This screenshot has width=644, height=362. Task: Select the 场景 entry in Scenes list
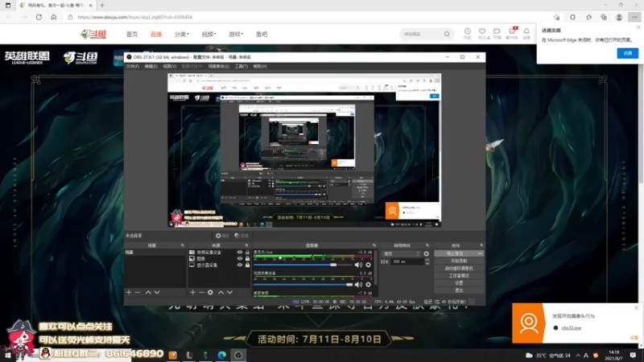pos(155,253)
